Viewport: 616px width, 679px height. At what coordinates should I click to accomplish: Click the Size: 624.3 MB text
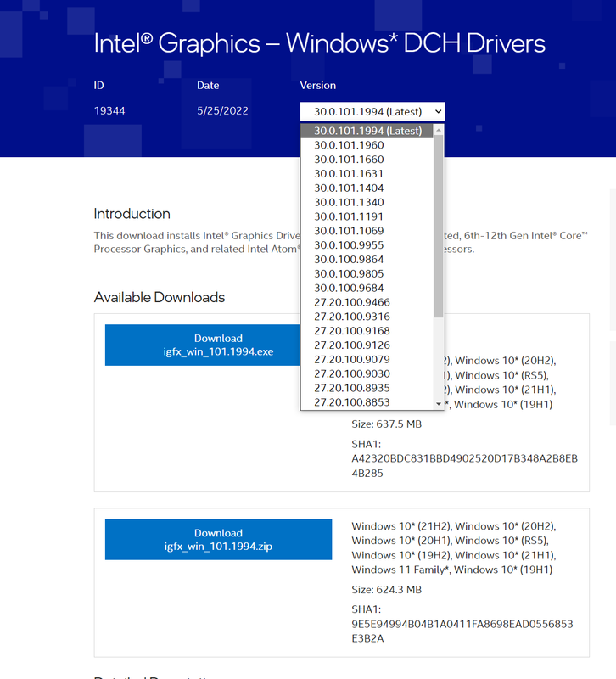point(387,589)
